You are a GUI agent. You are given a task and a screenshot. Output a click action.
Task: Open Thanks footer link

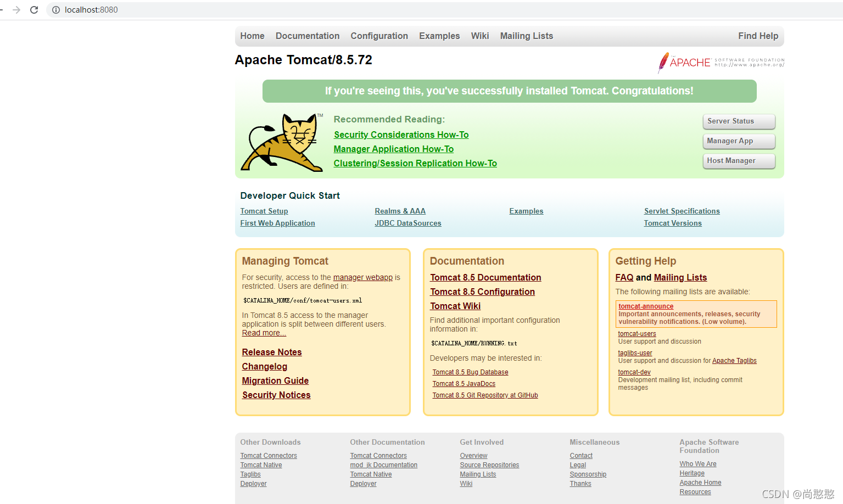[580, 484]
